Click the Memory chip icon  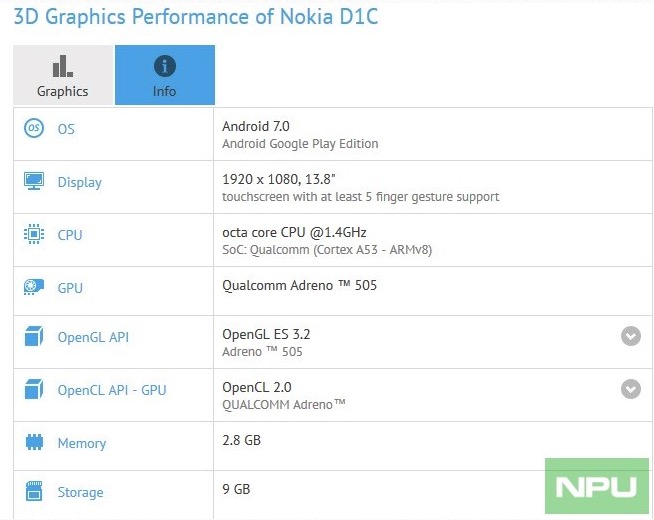point(34,443)
